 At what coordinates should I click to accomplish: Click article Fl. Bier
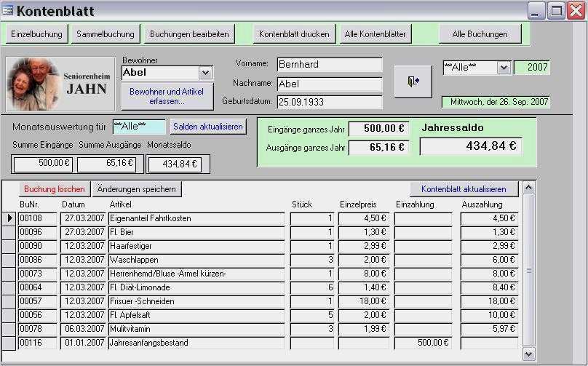point(196,232)
